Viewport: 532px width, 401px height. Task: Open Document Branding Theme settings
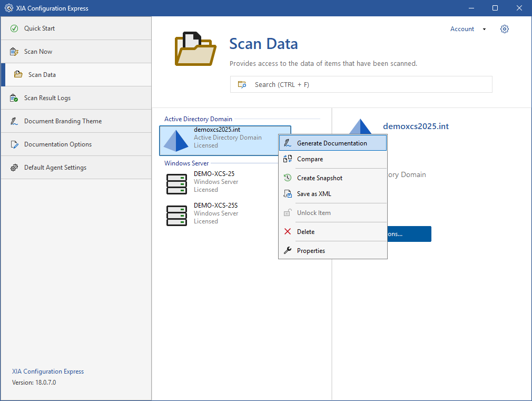63,121
